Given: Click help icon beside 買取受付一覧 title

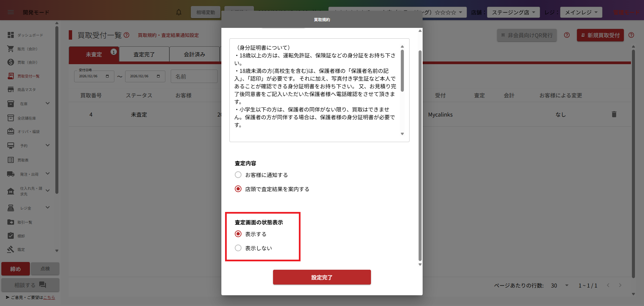Looking at the screenshot, I should click(126, 35).
